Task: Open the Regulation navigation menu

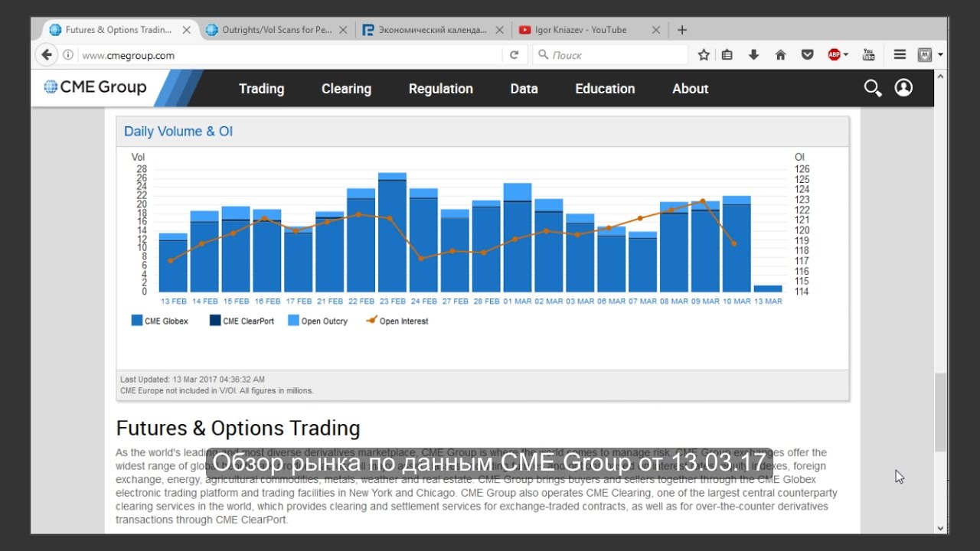Action: (440, 89)
